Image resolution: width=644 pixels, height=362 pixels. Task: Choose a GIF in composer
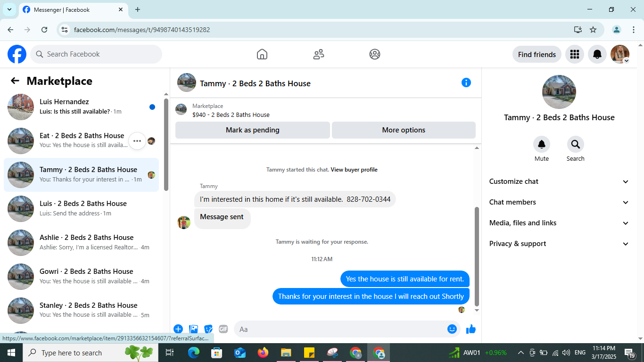(x=223, y=329)
